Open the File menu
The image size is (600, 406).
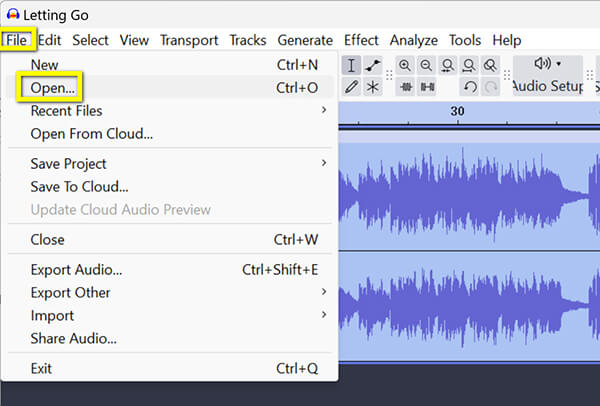click(16, 40)
